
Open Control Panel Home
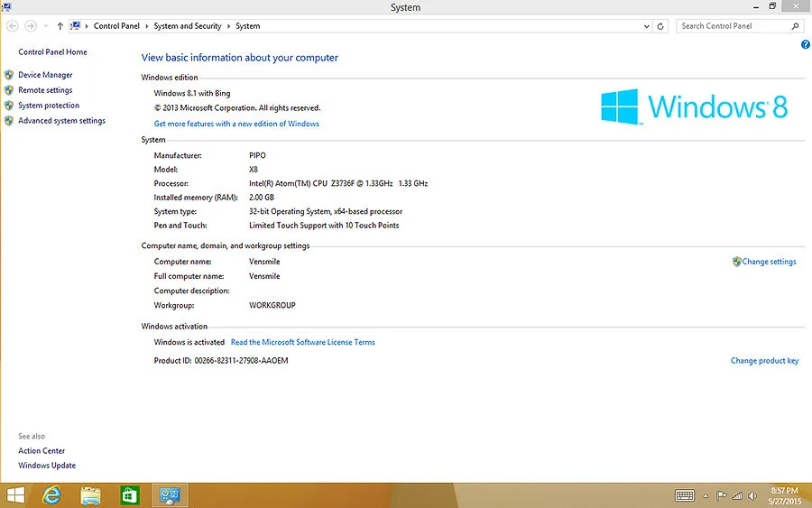[53, 51]
